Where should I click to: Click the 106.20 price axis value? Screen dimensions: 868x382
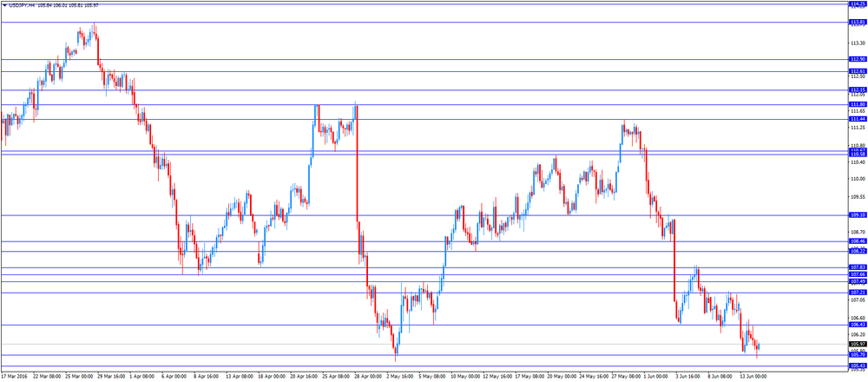pyautogui.click(x=857, y=335)
